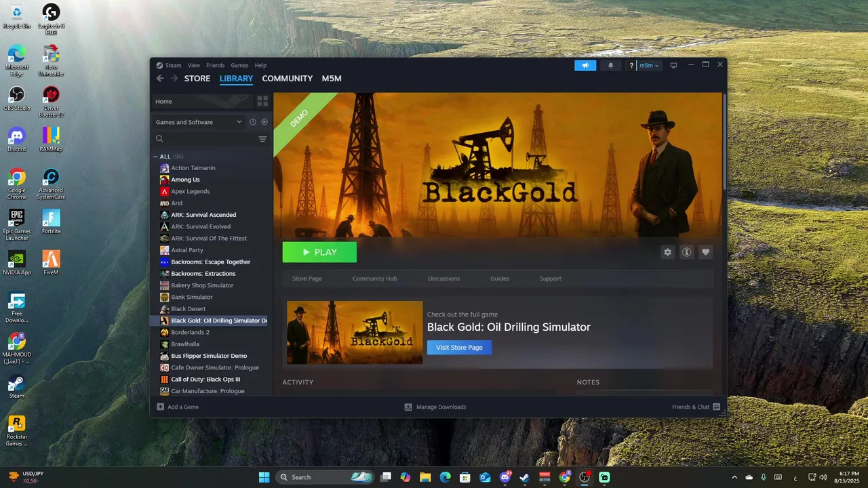The width and height of the screenshot is (868, 488).
Task: Click the library search field
Action: [x=205, y=139]
